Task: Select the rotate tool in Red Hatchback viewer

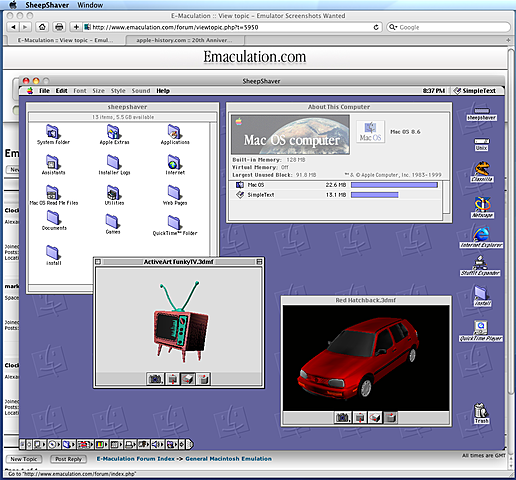Action: (x=375, y=417)
